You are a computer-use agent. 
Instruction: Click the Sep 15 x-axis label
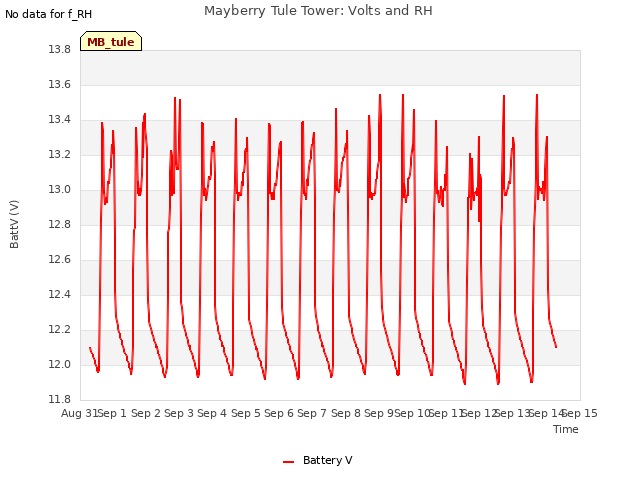[x=580, y=413]
